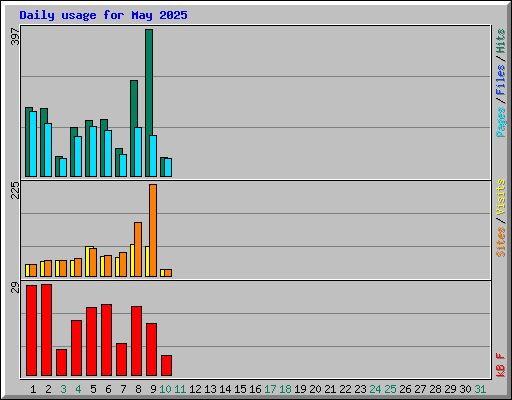
Task: Click the cyan files bar for day 2
Action: (48, 150)
